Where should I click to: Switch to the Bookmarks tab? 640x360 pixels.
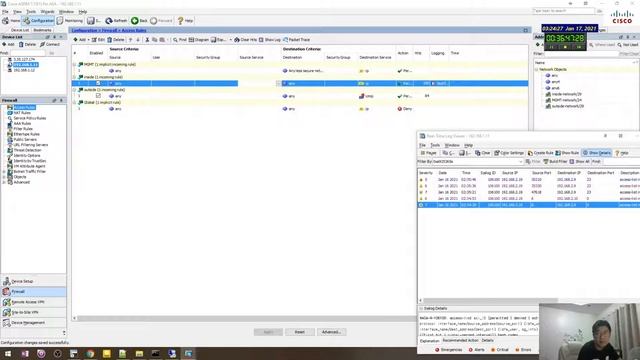click(x=42, y=30)
